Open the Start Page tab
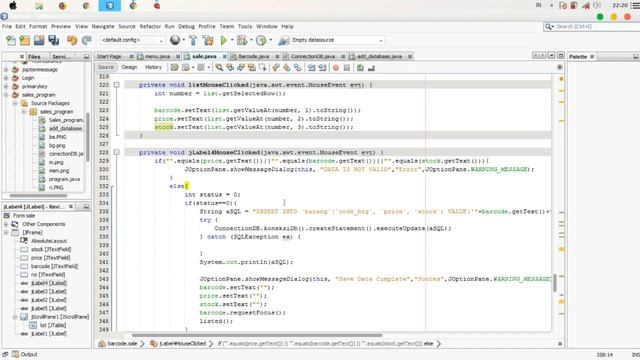This screenshot has height=360, width=640. (x=109, y=56)
